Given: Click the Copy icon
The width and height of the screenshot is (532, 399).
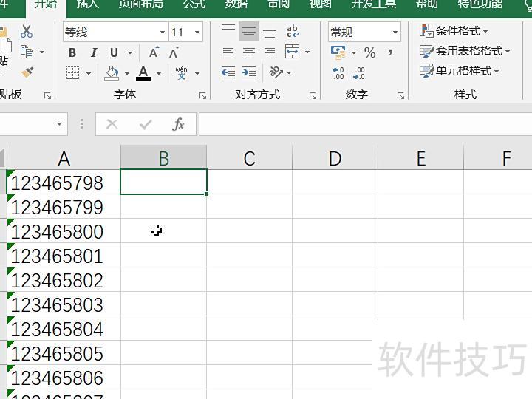Looking at the screenshot, I should coord(27,52).
